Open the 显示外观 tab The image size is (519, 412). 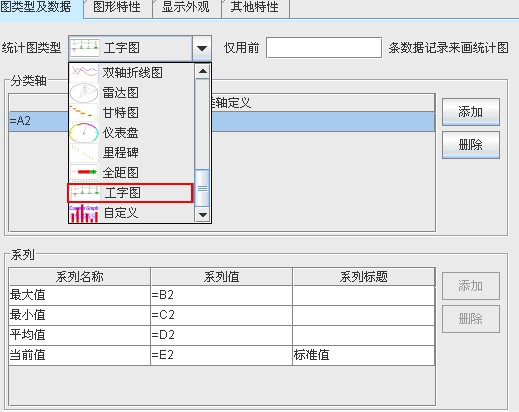(186, 8)
